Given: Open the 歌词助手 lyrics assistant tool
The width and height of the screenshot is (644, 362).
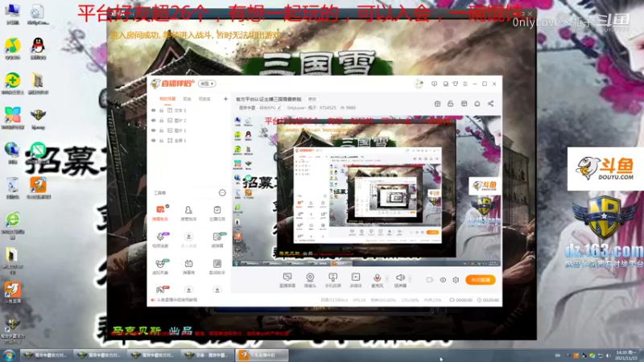Looking at the screenshot, I should pyautogui.click(x=217, y=266).
